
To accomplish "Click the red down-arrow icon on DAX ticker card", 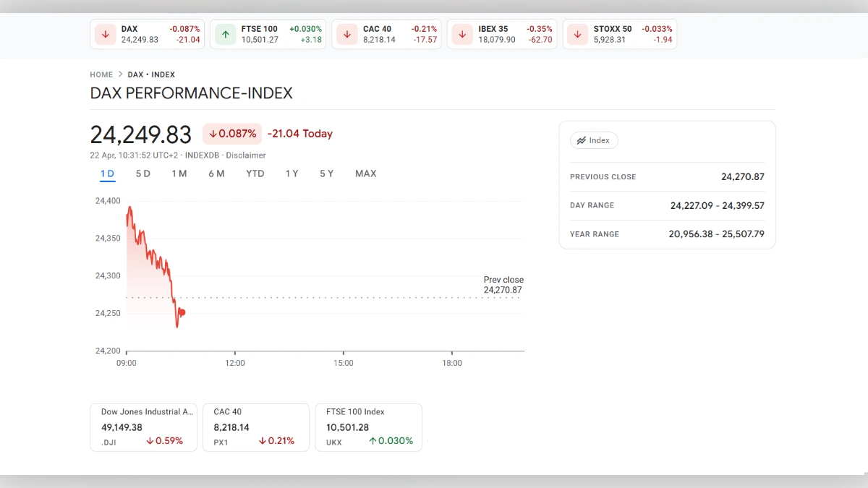I will (105, 34).
